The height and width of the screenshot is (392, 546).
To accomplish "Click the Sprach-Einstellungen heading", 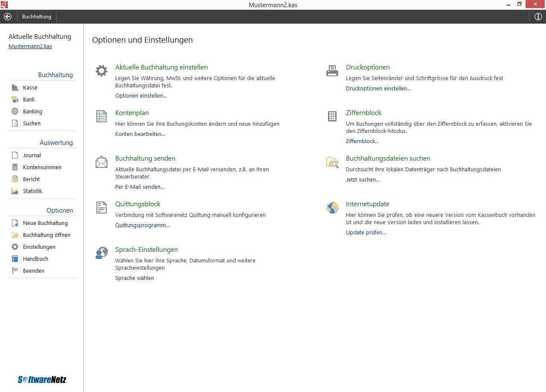I will 146,249.
